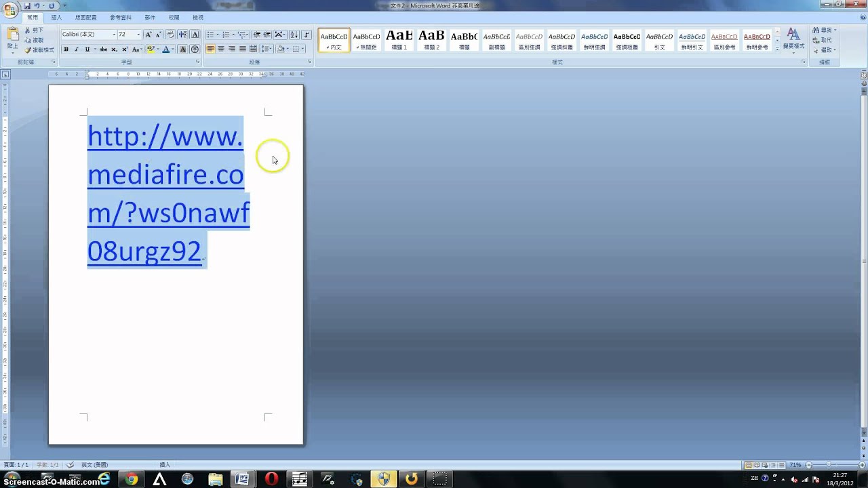Add a character border to text
Screen dimensions: 868x488
pyautogui.click(x=195, y=35)
